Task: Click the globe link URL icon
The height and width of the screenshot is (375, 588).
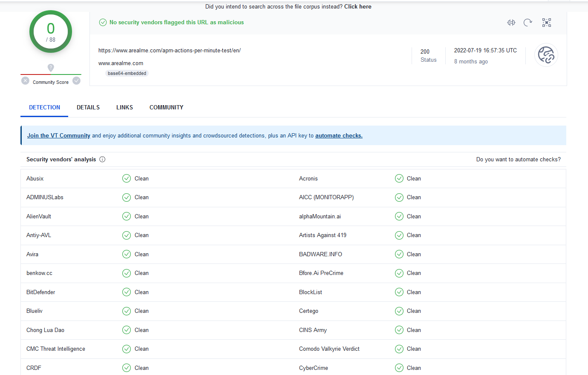Action: (546, 55)
